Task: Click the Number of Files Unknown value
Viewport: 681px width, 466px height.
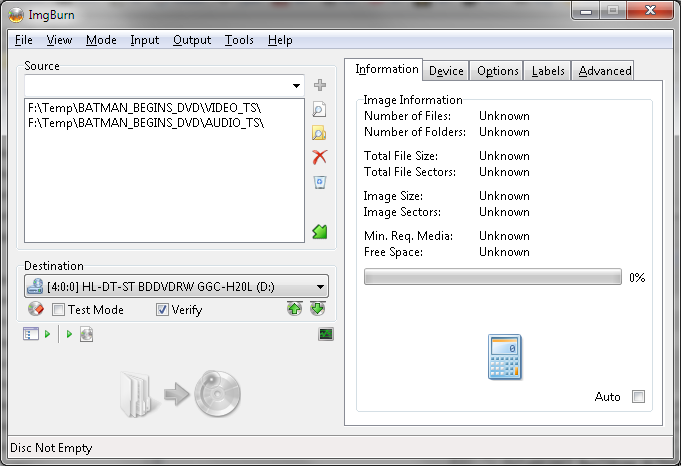Action: tap(504, 116)
